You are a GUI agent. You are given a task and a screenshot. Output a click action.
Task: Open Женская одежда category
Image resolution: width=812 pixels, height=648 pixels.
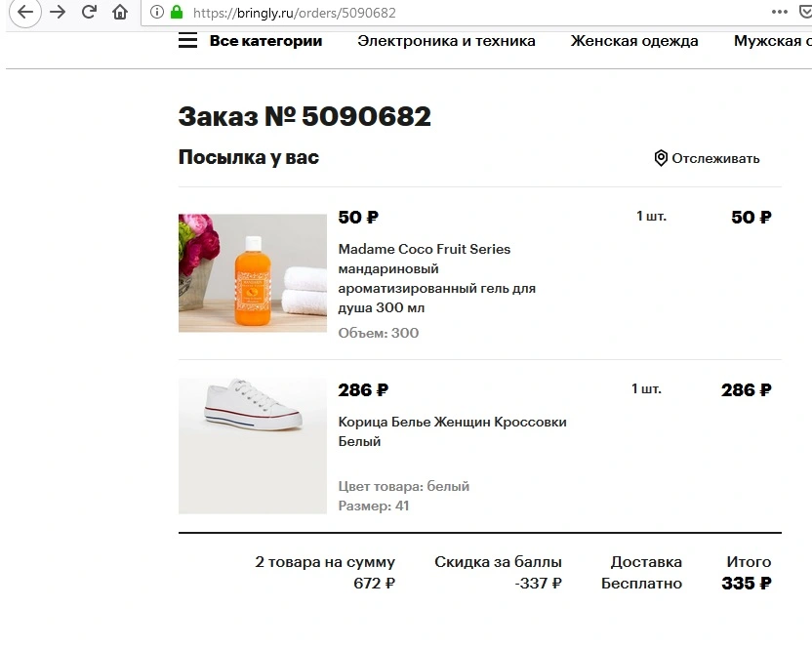click(634, 41)
